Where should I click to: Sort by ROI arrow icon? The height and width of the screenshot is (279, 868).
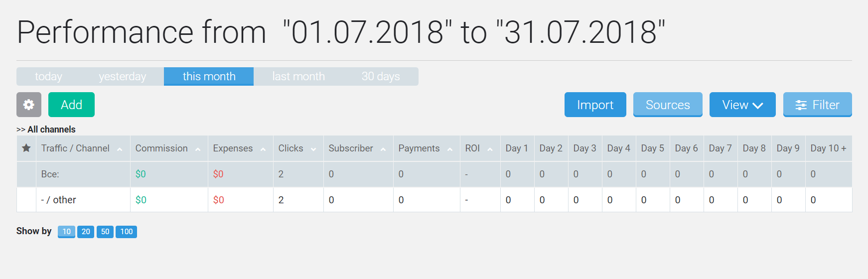490,149
